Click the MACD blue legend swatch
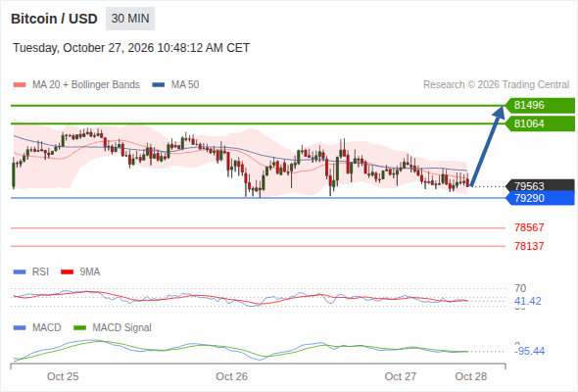 pyautogui.click(x=20, y=328)
